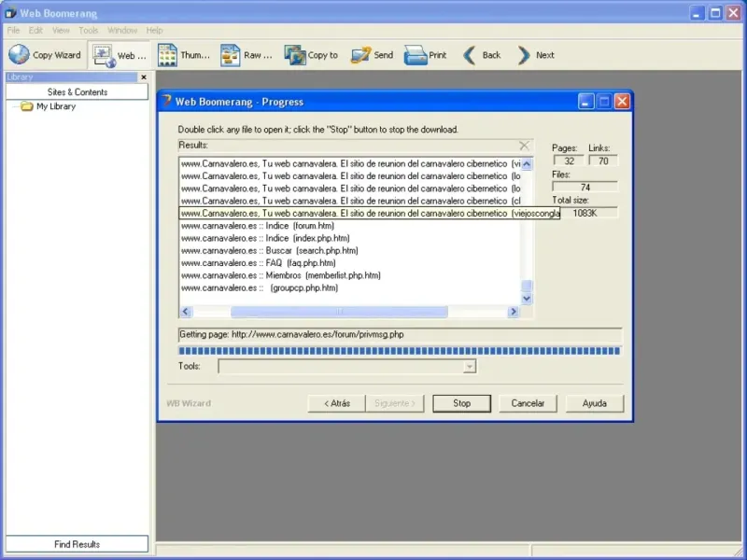Screen dimensions: 747x560
Task: Select the FAQ faq.php.htm result
Action: tap(259, 263)
